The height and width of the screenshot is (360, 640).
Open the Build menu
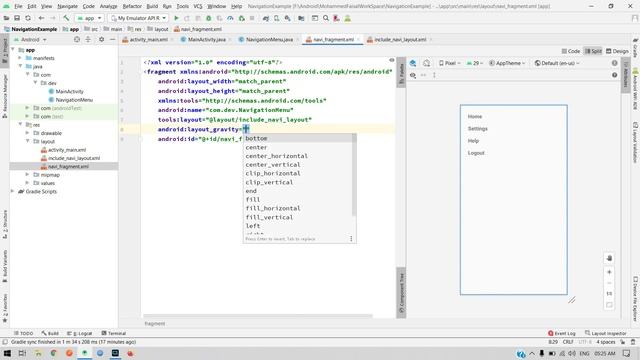click(152, 7)
